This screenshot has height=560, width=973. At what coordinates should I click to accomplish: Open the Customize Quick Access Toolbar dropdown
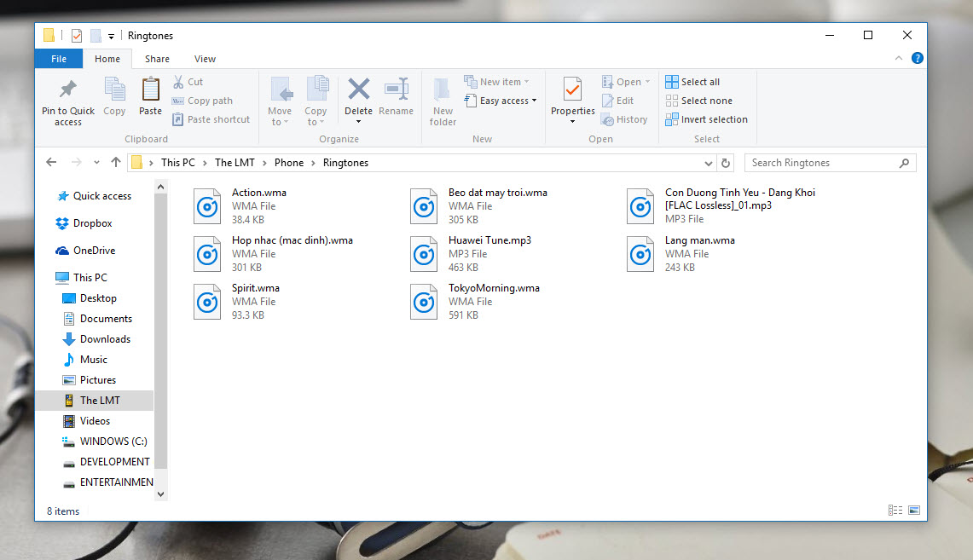[111, 36]
